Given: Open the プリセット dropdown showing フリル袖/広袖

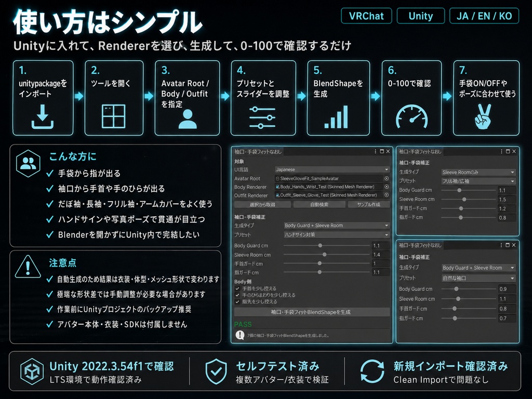Looking at the screenshot, I should click(x=478, y=181).
